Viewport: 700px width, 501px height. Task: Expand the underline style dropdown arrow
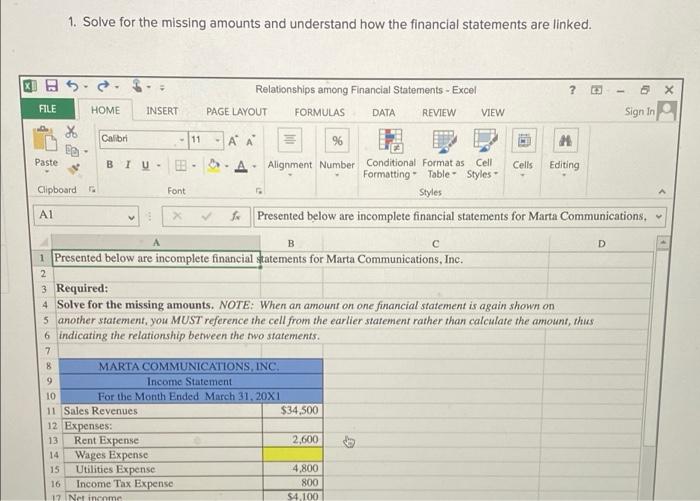pyautogui.click(x=158, y=166)
